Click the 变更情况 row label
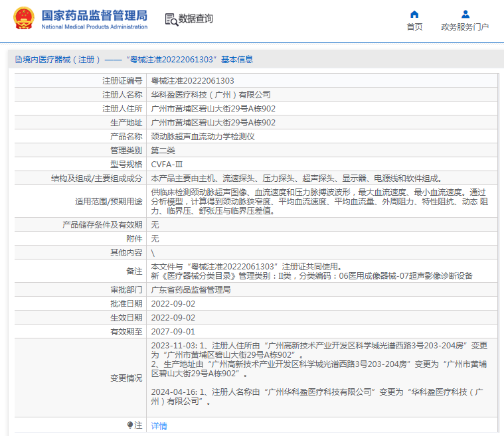Screen dimensions: 504x436 [126, 378]
